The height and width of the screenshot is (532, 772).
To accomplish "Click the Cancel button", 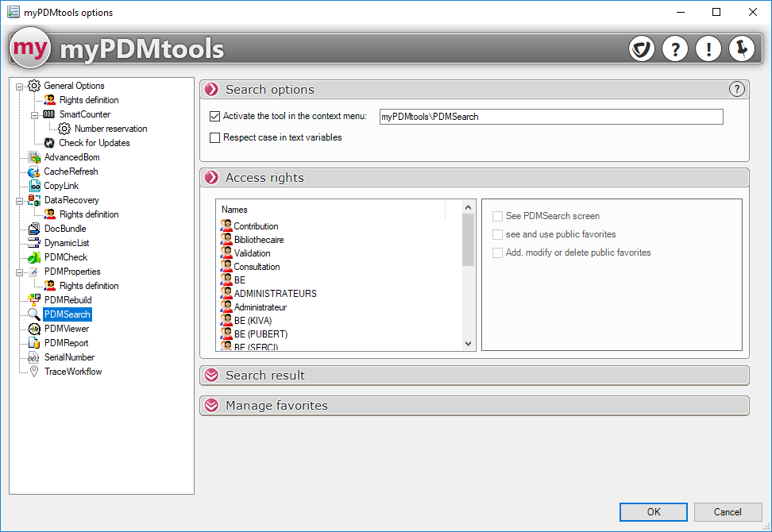I will (728, 512).
